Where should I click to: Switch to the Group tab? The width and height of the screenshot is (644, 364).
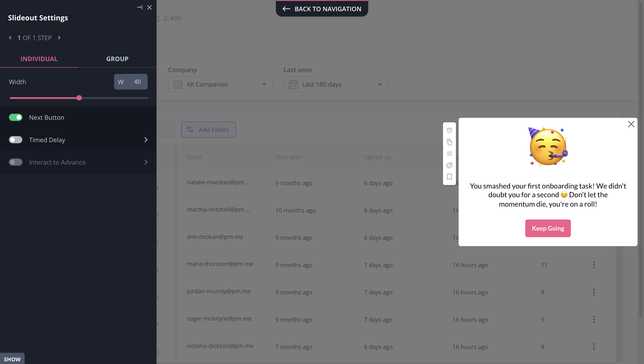coord(117,59)
